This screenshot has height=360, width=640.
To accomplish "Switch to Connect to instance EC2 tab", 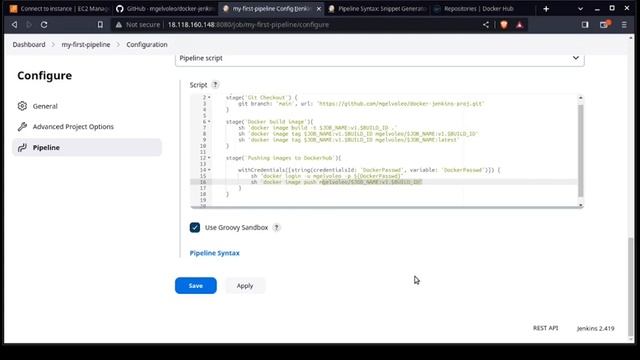I will 59,9.
